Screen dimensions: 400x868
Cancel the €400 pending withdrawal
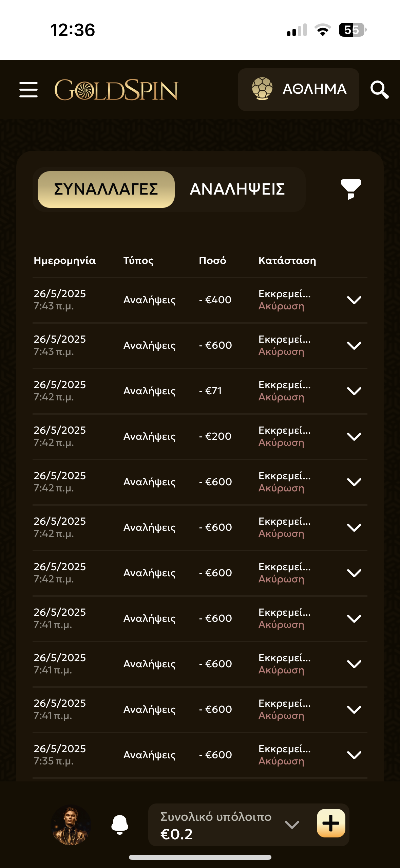point(281,306)
